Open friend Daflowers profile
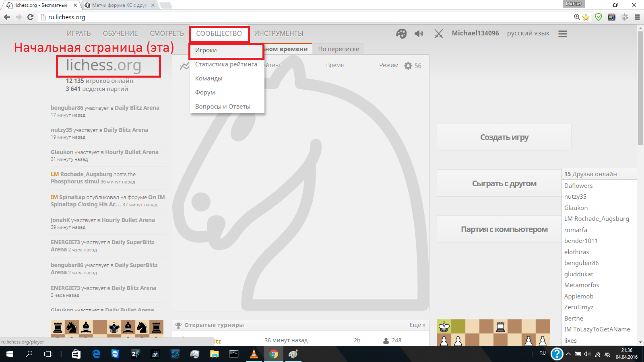Image resolution: width=644 pixels, height=362 pixels. (578, 185)
